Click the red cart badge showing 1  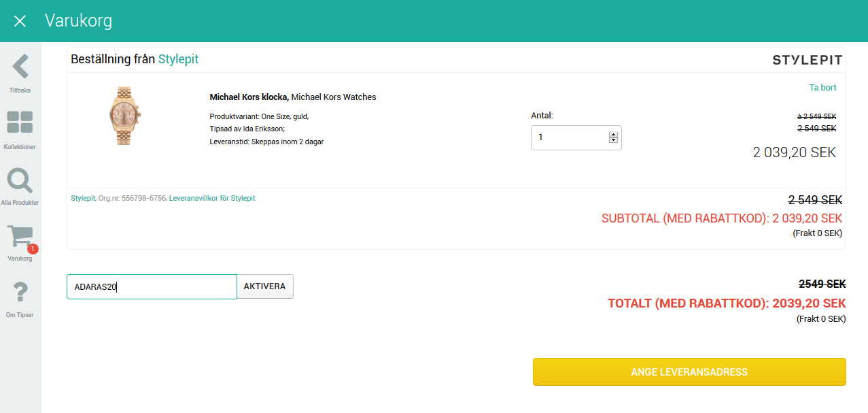point(33,249)
